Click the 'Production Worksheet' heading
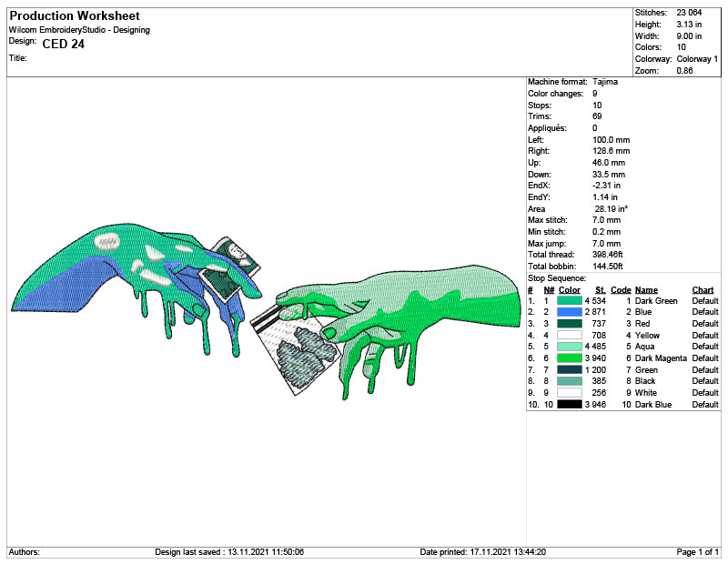The height and width of the screenshot is (564, 728). [x=75, y=15]
